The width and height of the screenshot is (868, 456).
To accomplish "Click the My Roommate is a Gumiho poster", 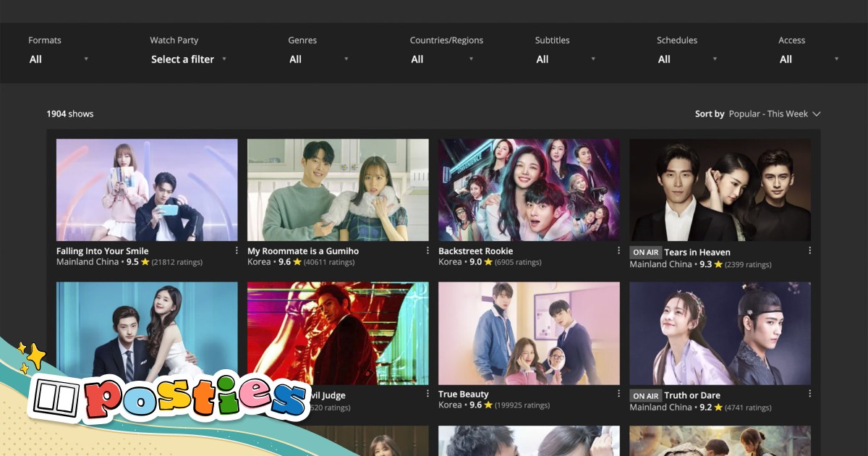I will coord(338,190).
